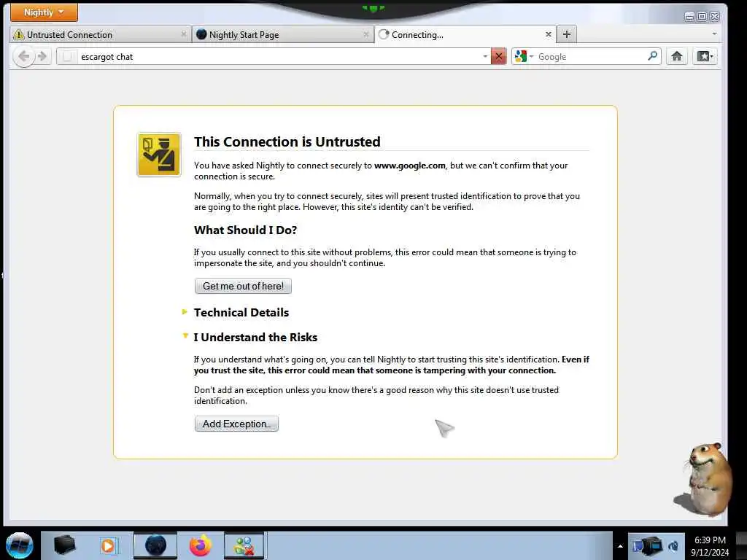The width and height of the screenshot is (747, 560).
Task: Collapse the I Understand the Risks section
Action: coord(255,337)
